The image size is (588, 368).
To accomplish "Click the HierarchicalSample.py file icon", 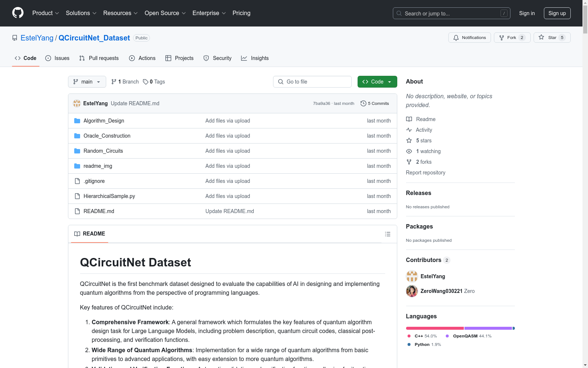I will click(x=77, y=196).
